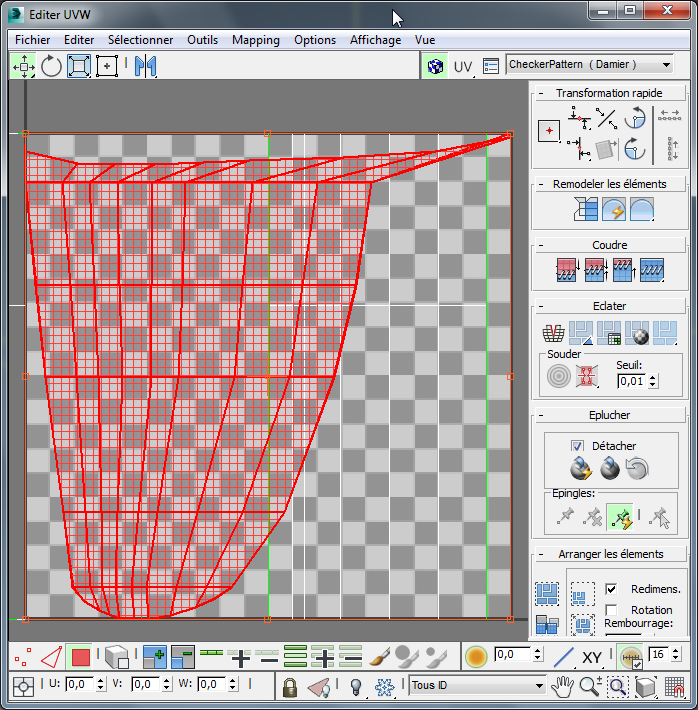Image resolution: width=698 pixels, height=710 pixels.
Task: Click the Set Pivot icon in Transformation rapide
Action: [549, 131]
